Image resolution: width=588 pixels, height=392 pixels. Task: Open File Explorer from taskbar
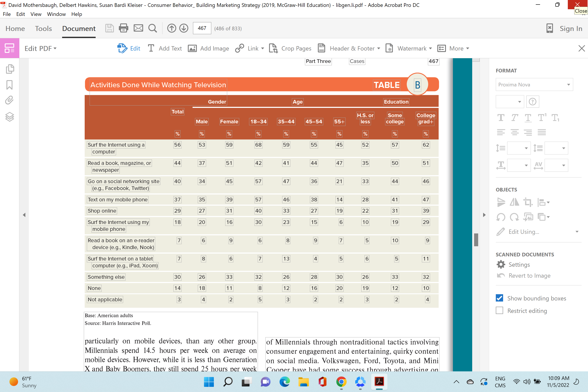coord(303,382)
